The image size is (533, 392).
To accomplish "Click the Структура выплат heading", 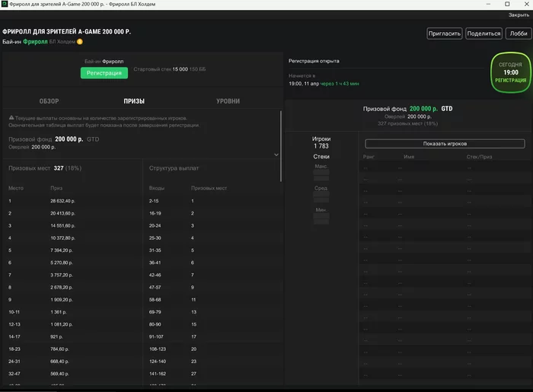I will click(174, 168).
